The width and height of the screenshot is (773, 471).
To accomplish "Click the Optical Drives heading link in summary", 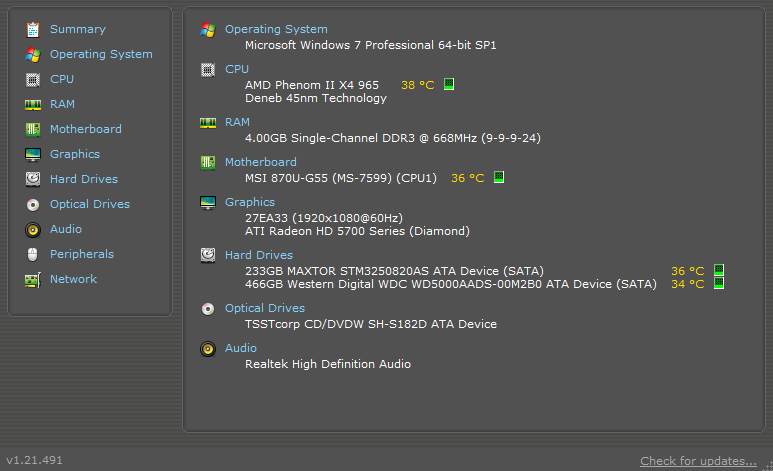I will pos(265,308).
